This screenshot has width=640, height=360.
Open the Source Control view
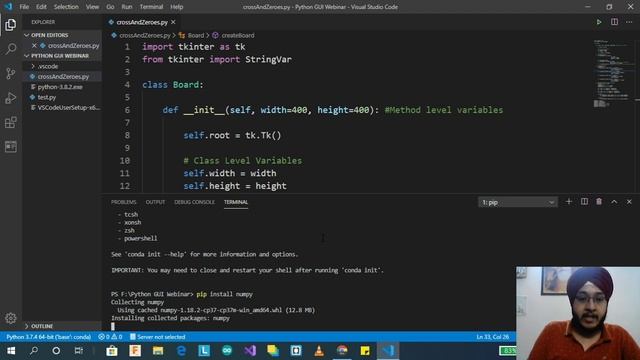click(11, 73)
